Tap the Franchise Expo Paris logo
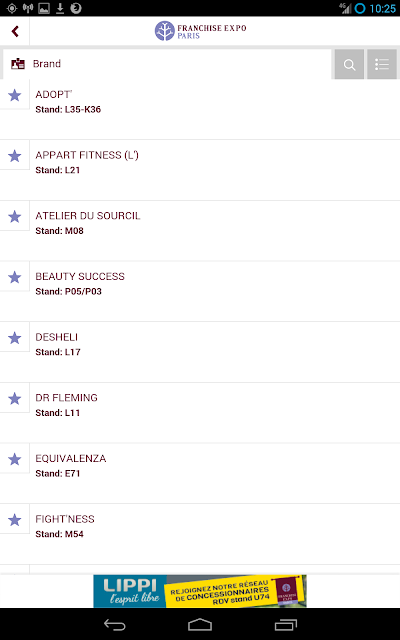 (x=200, y=31)
